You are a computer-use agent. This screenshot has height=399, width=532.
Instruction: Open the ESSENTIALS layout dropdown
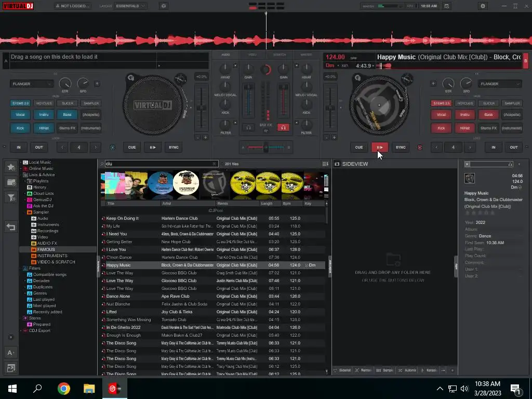click(x=130, y=6)
